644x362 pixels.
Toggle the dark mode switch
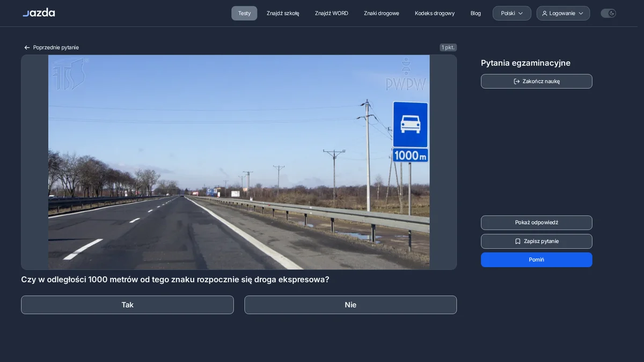608,13
